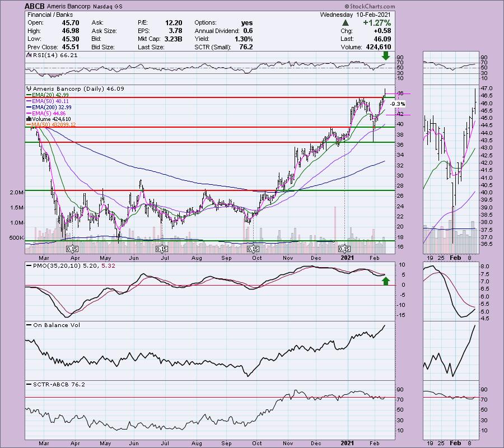
Task: Click the Last price value 46.09
Action: click(x=382, y=39)
